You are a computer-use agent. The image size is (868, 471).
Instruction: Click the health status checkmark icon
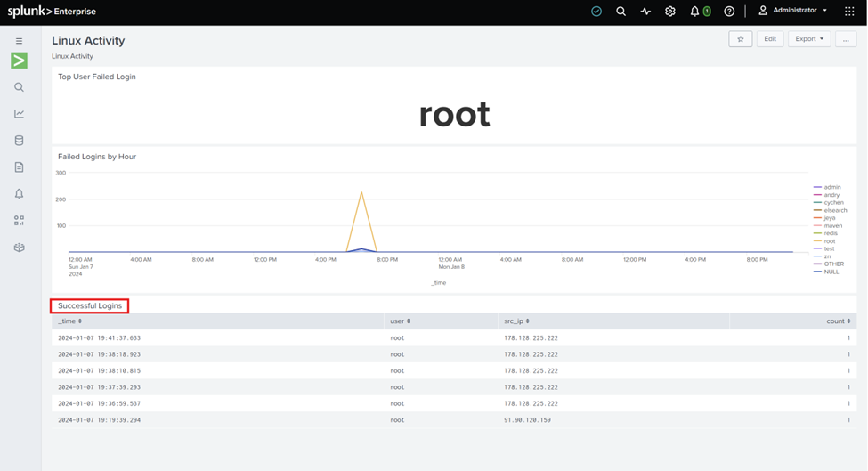point(596,11)
